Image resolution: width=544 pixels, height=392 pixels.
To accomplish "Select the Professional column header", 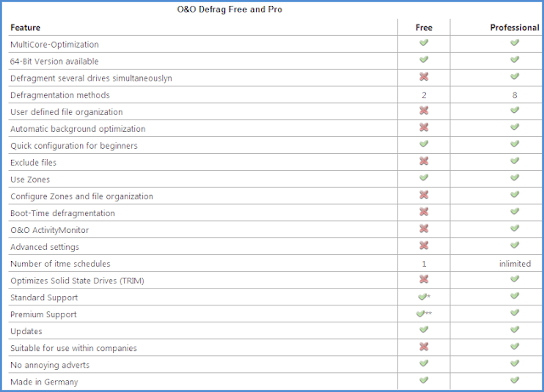I will click(514, 27).
